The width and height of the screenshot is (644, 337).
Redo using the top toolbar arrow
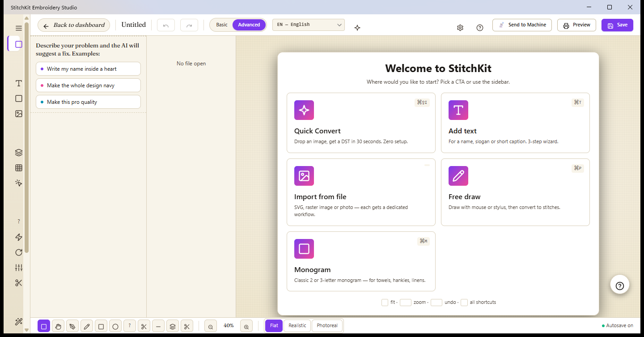point(189,25)
